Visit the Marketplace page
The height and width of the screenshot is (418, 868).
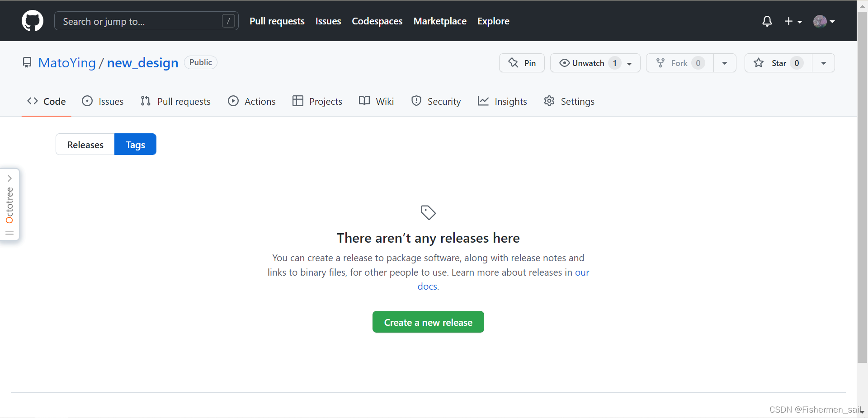click(440, 21)
